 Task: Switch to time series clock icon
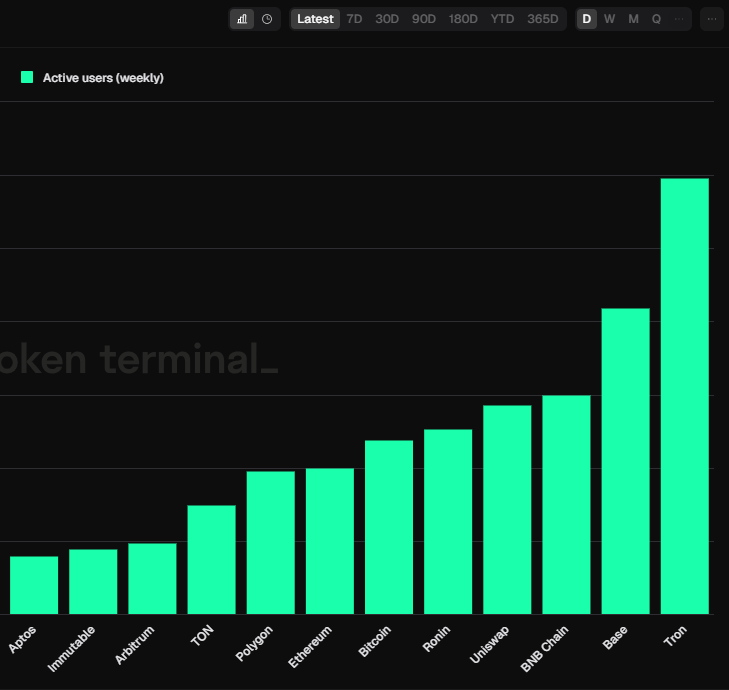pyautogui.click(x=267, y=19)
